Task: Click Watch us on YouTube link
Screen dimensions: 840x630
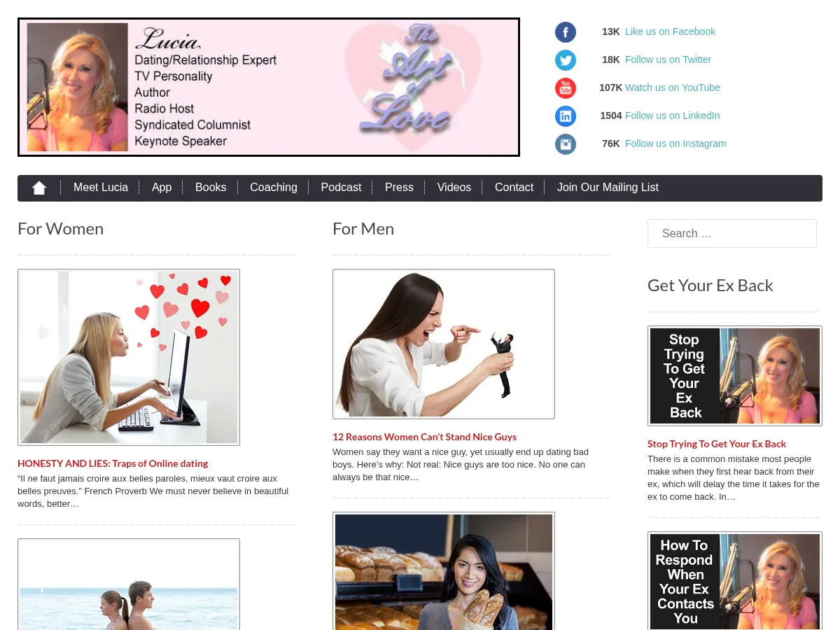Action: (673, 87)
